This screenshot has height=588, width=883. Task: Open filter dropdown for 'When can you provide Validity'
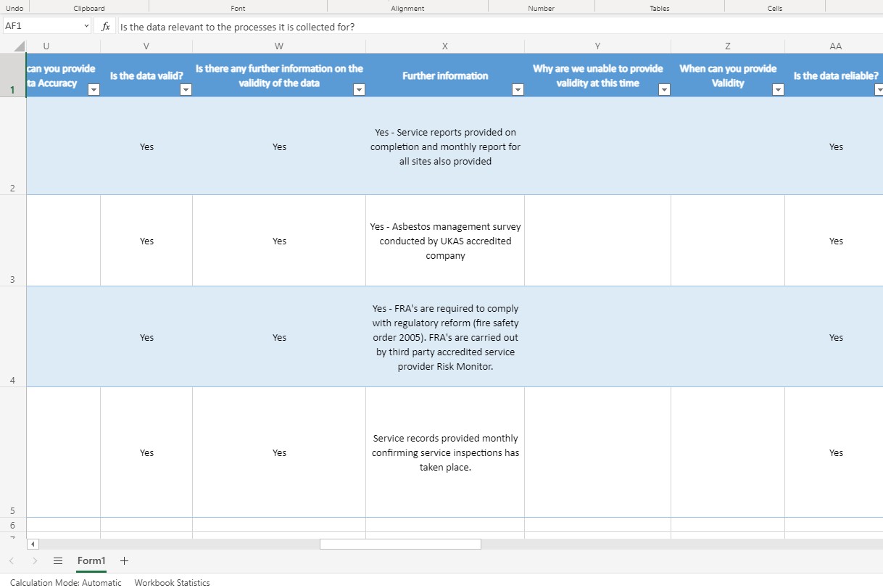coord(778,90)
